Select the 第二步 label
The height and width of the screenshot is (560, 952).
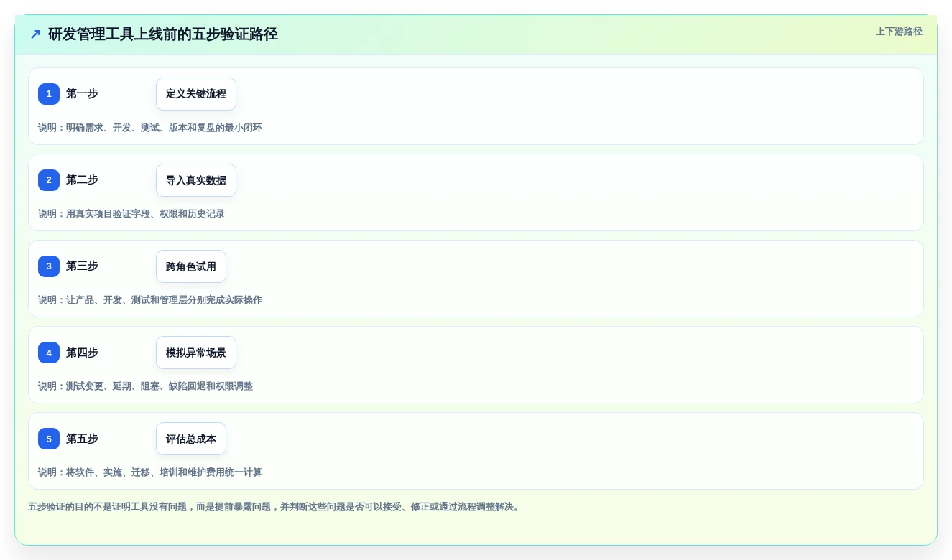coord(82,180)
